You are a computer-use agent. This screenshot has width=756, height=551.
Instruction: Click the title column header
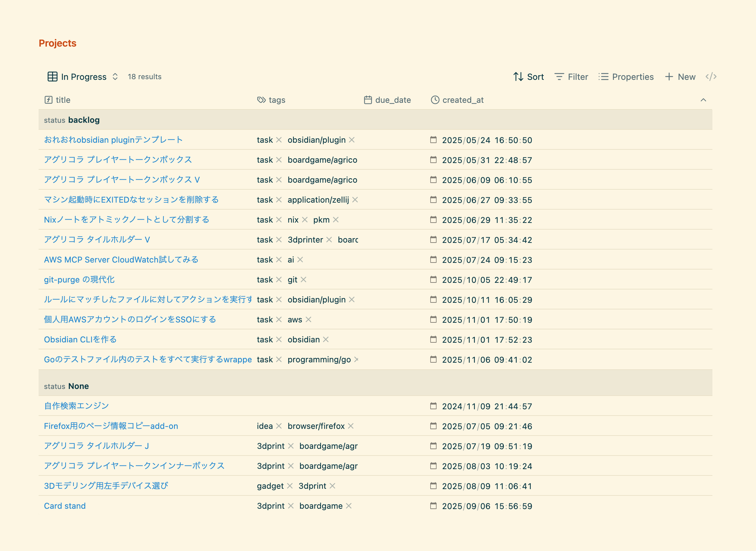[x=63, y=100]
